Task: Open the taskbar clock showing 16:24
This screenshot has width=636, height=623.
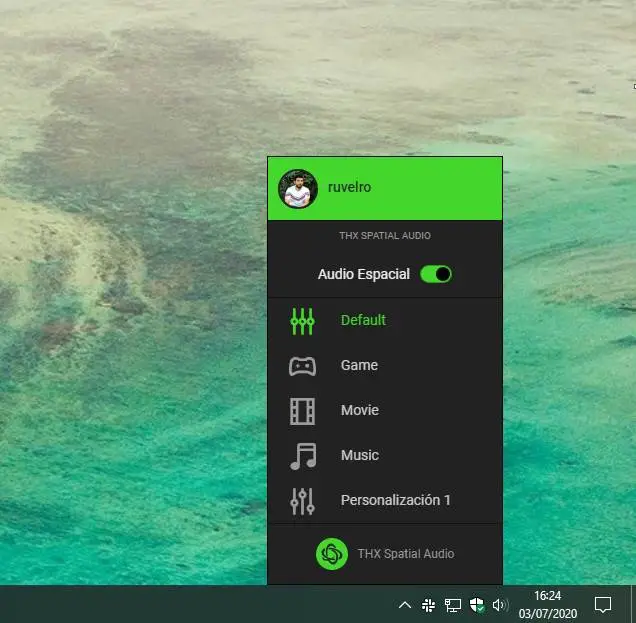Action: click(x=548, y=605)
